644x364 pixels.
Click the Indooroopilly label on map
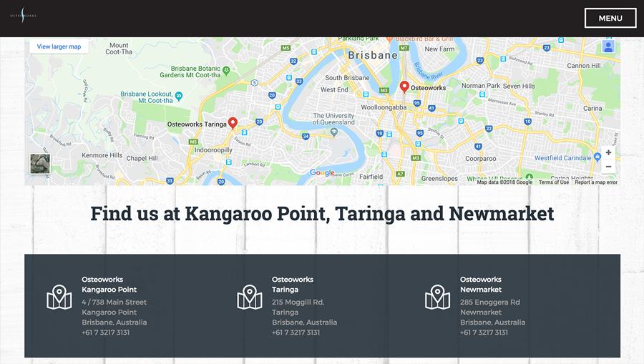point(213,149)
